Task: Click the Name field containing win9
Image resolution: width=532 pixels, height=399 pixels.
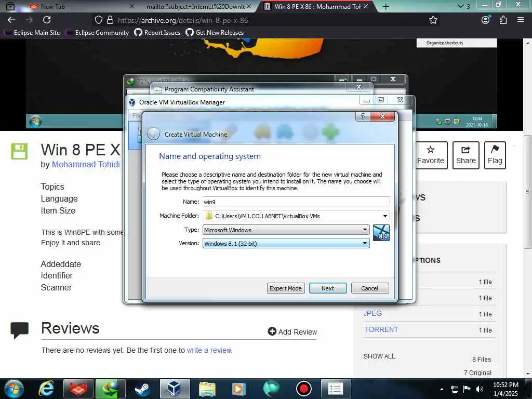Action: (296, 202)
